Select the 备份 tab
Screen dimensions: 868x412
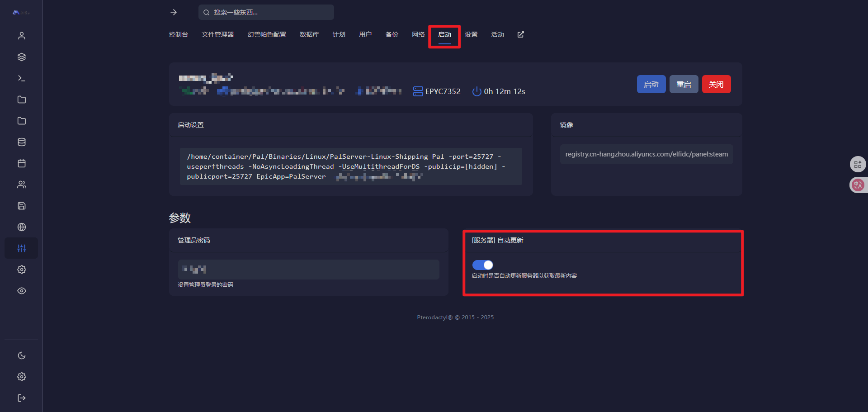pyautogui.click(x=392, y=34)
